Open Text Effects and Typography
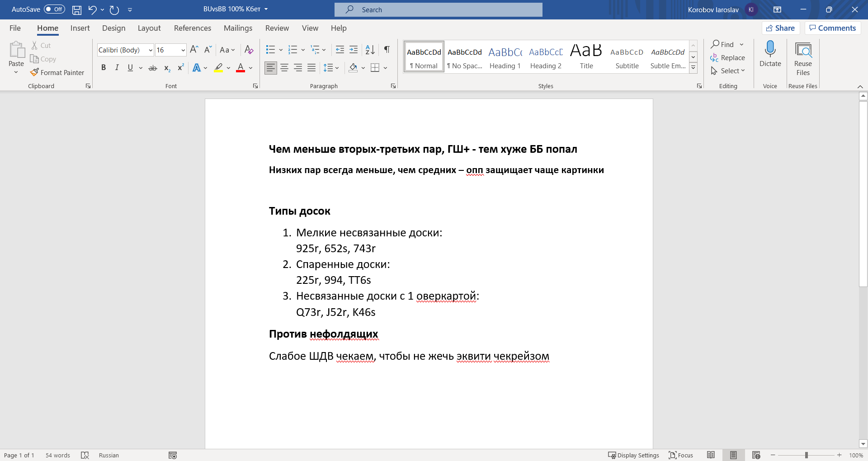Viewport: 868px width, 461px height. click(197, 68)
